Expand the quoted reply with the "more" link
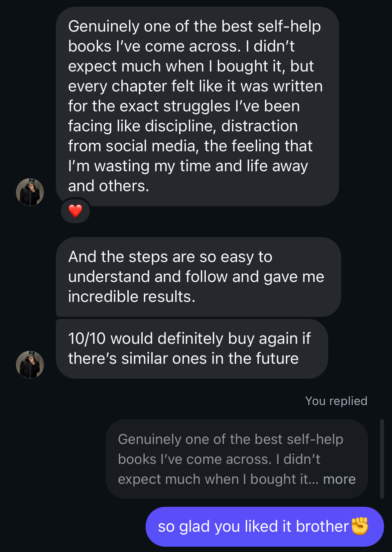392x552 pixels. click(x=339, y=479)
